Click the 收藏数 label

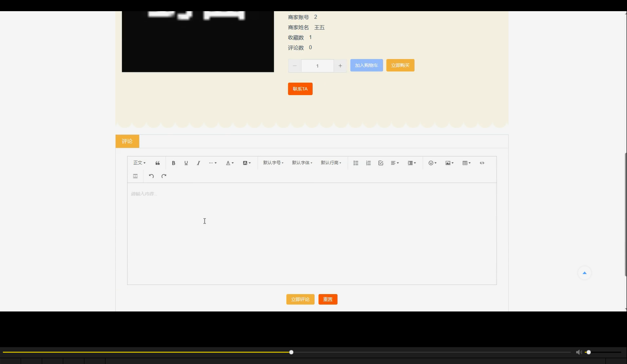coord(296,38)
